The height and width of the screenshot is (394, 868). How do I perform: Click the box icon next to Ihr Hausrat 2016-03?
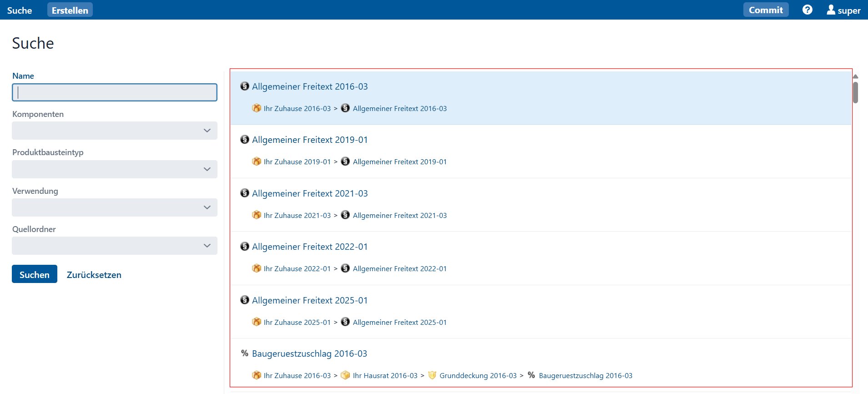point(345,375)
